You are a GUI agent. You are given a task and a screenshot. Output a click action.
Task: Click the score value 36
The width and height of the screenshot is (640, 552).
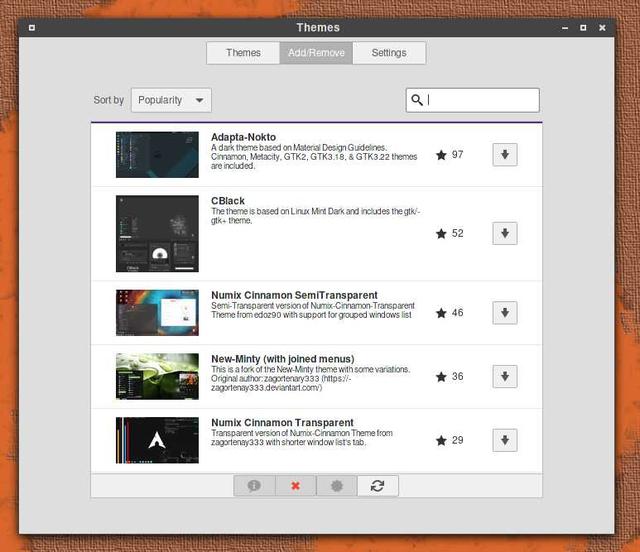[x=458, y=376]
